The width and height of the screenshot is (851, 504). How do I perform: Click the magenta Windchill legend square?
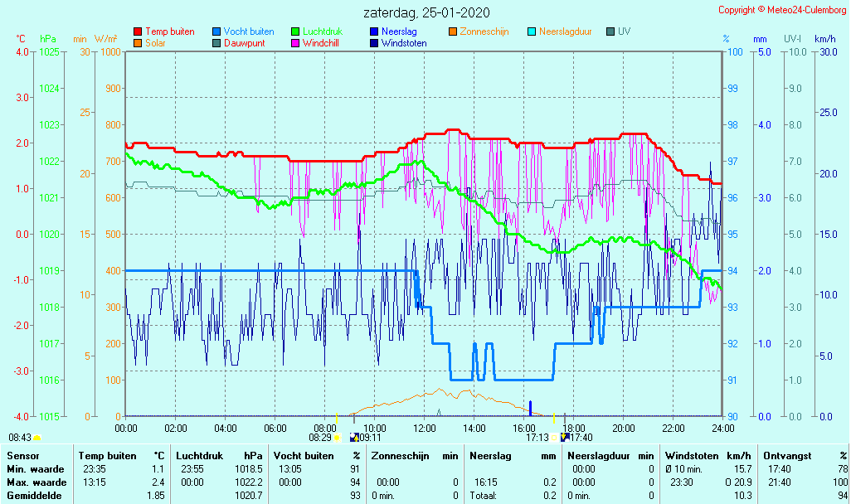point(295,43)
